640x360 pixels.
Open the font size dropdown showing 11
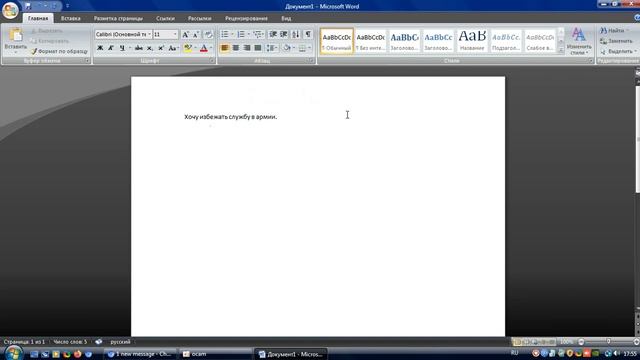coord(175,34)
